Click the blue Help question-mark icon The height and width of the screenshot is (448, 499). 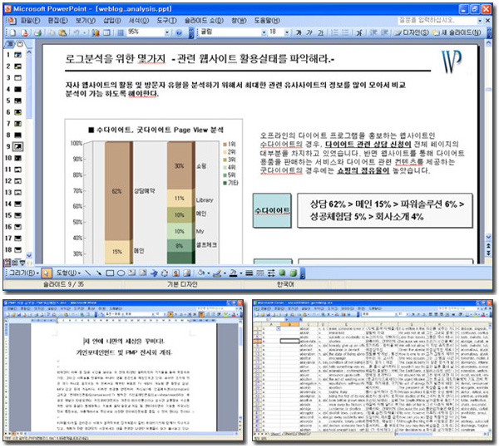pyautogui.click(x=179, y=32)
